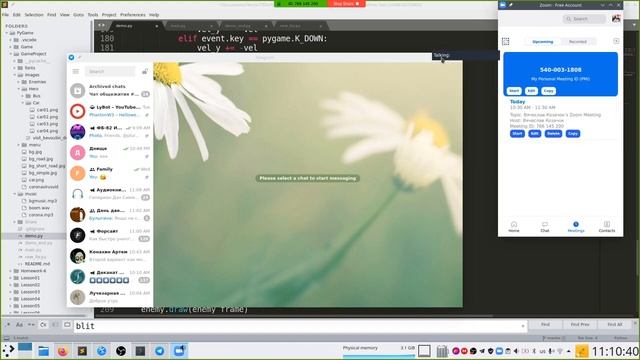Click the Zoom search box
This screenshot has height=360, width=640.
coord(584,19)
